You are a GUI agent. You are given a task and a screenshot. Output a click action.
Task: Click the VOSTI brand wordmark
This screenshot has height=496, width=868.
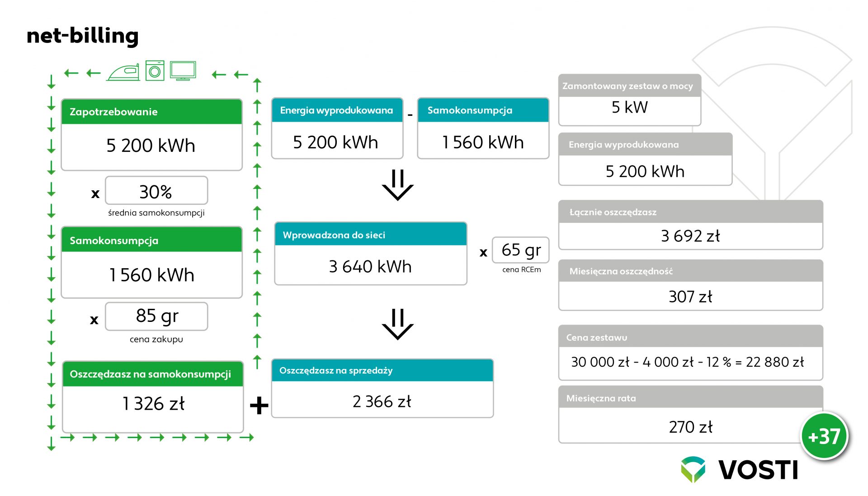coord(758,470)
